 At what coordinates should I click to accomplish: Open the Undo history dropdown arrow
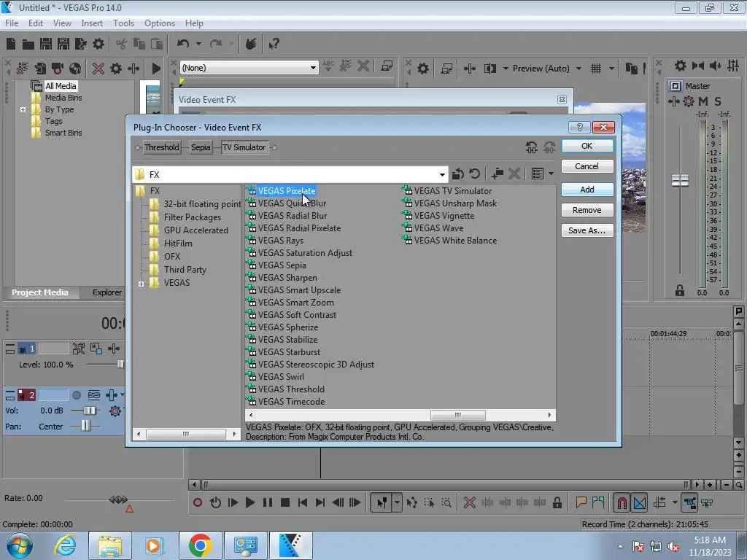click(198, 44)
